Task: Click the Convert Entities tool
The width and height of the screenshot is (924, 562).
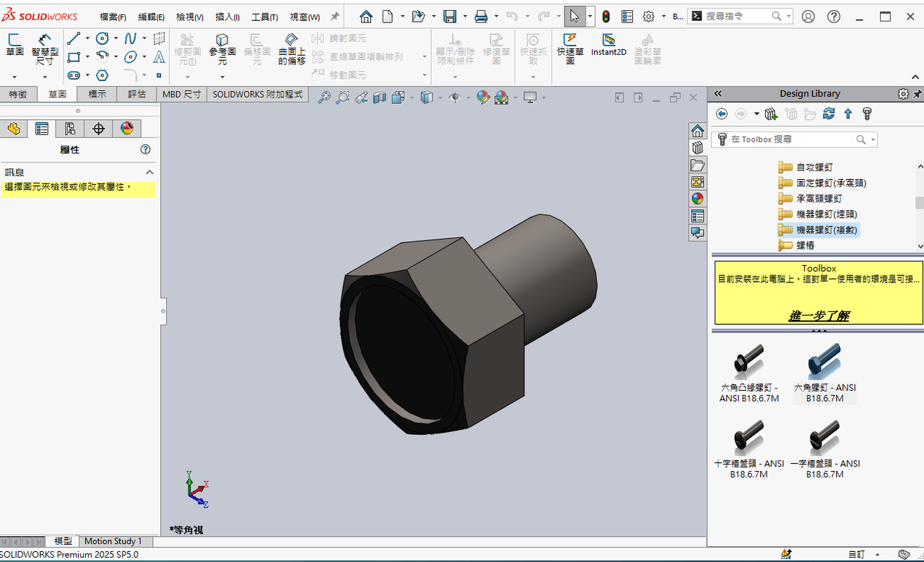Action: point(222,49)
